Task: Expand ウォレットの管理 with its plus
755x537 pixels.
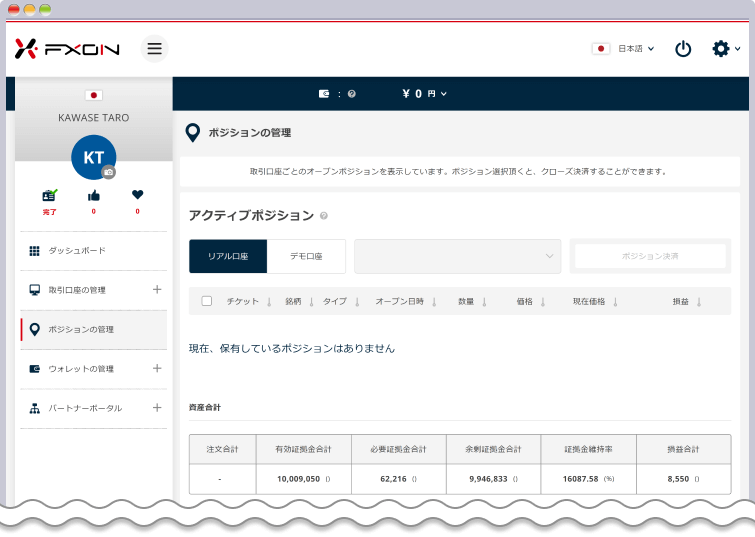Action: (157, 368)
